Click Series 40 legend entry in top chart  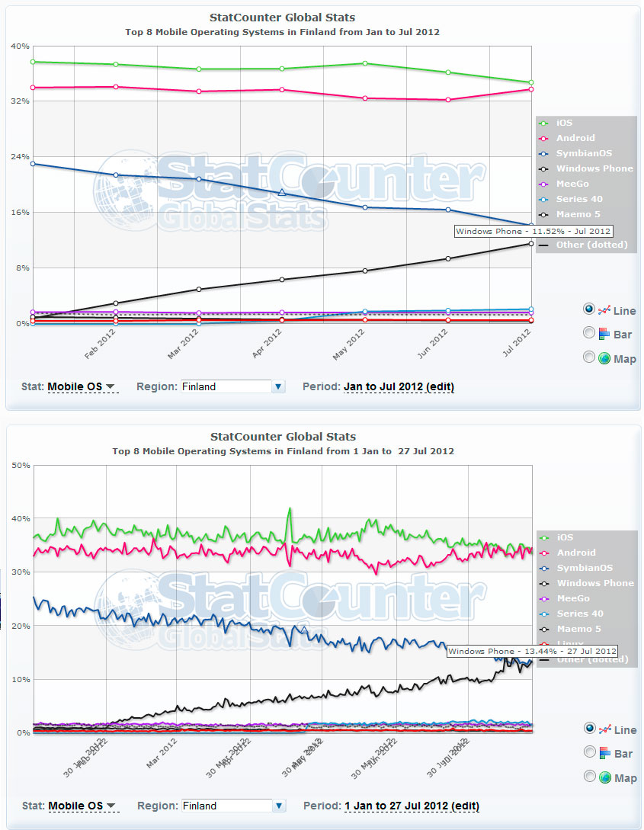[571, 200]
